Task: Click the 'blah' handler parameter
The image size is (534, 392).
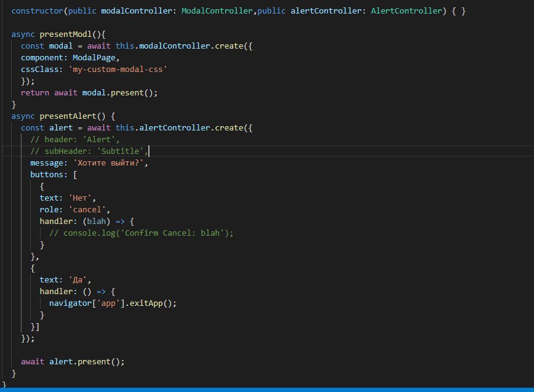Action: pos(97,222)
